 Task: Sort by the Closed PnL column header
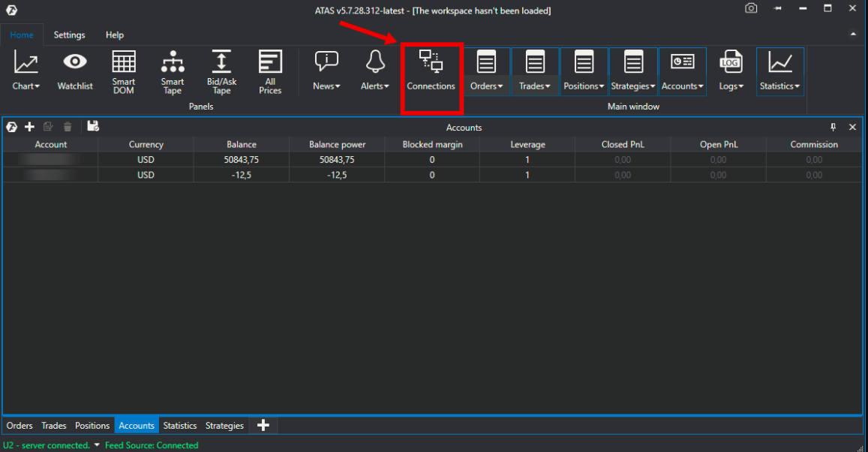pos(623,145)
